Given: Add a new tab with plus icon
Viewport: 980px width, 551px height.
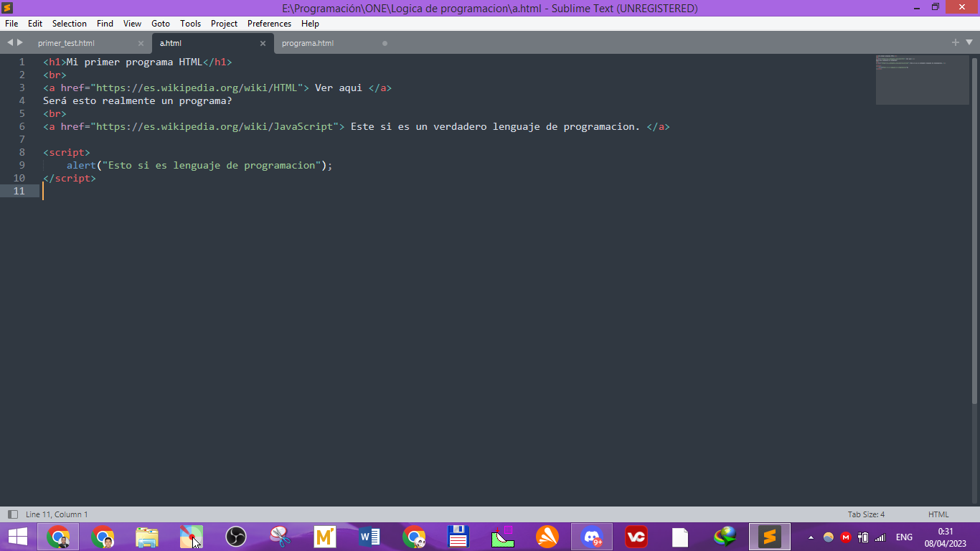Looking at the screenshot, I should [956, 42].
